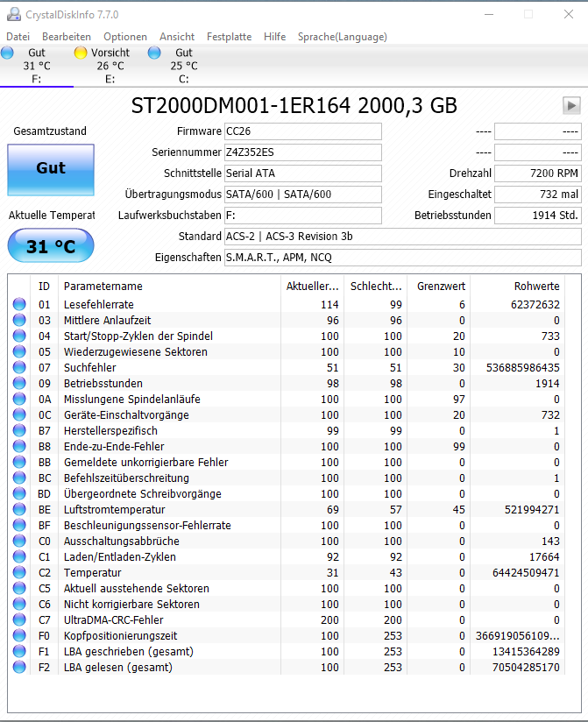
Task: Click the yellow caution orb for drive E:
Action: point(81,53)
